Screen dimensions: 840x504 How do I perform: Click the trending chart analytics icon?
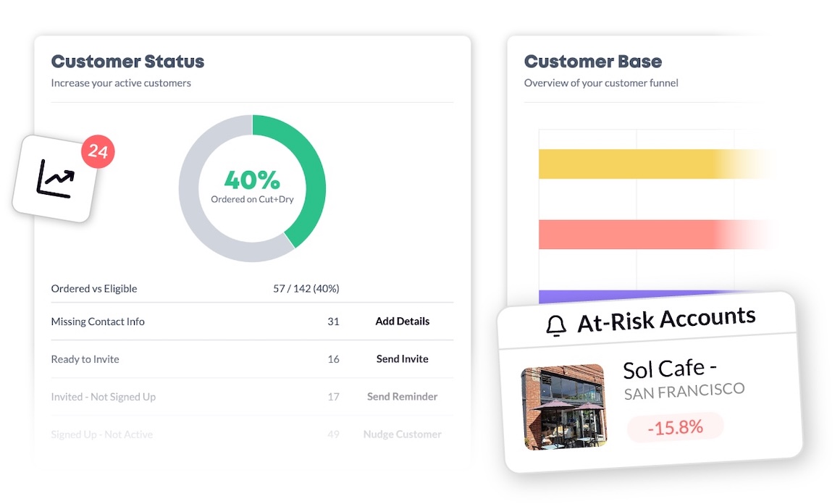coord(55,179)
